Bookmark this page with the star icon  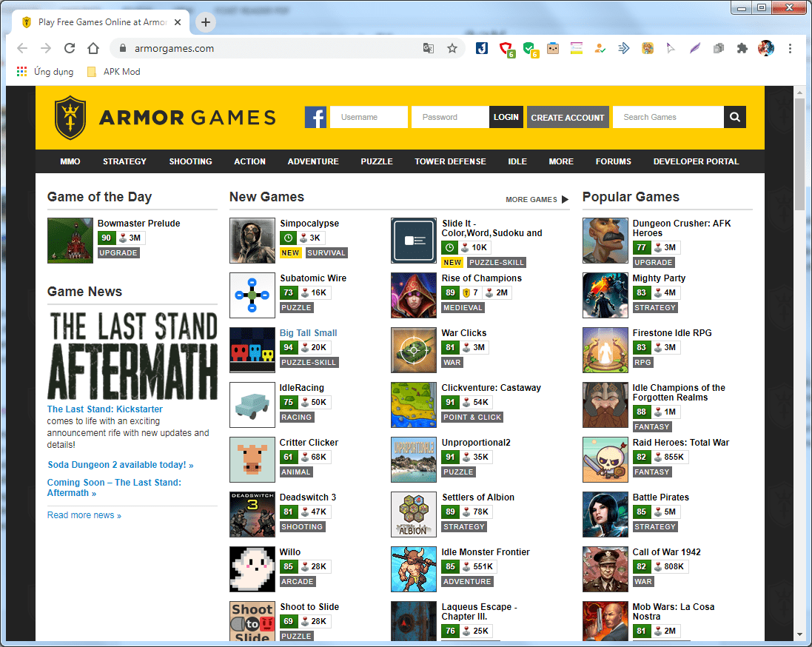click(x=452, y=48)
